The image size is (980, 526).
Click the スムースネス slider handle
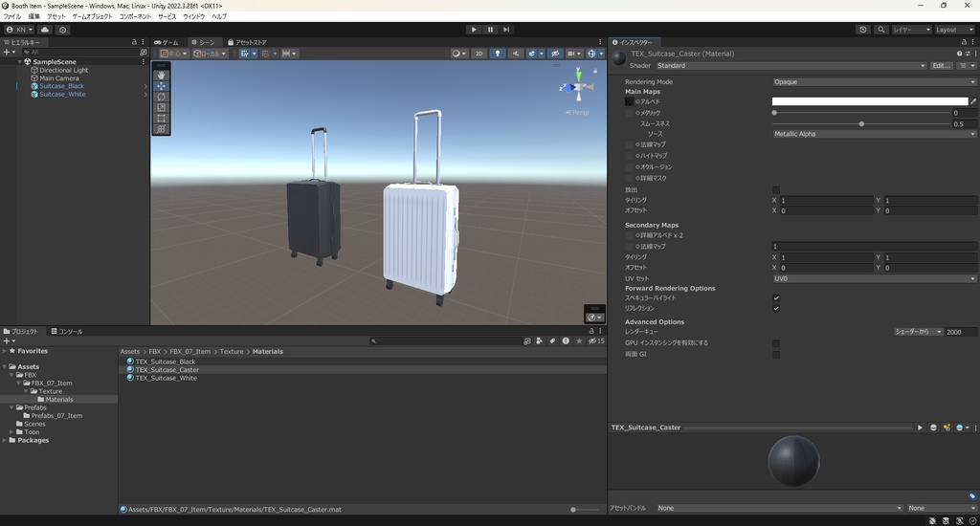861,124
